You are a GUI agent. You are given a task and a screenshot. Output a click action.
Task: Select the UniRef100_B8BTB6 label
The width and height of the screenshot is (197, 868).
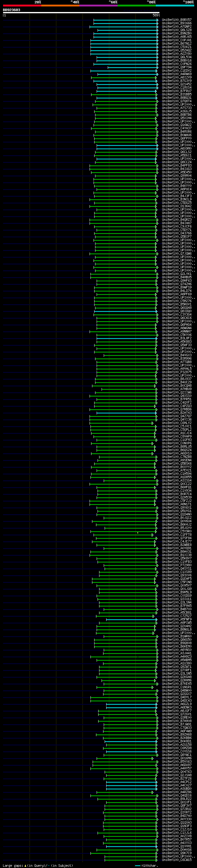(x=176, y=115)
